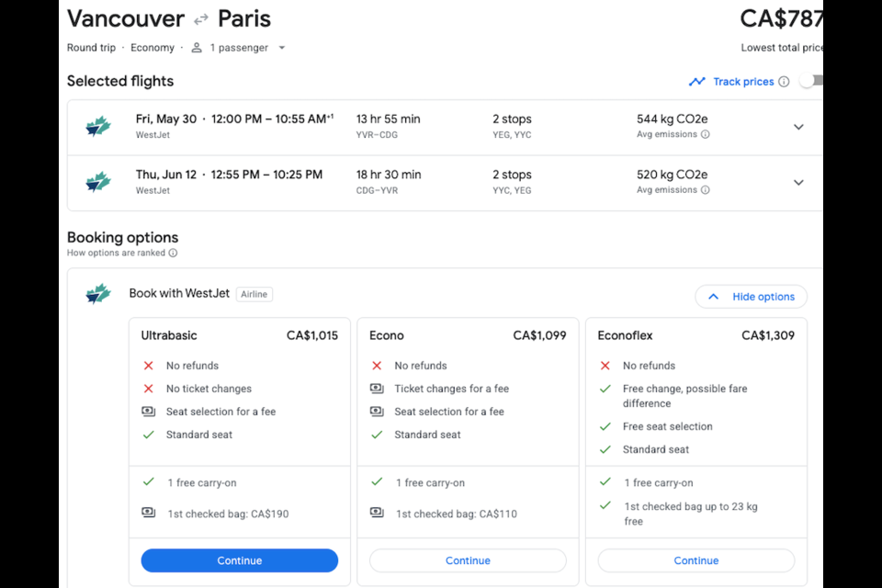Screen dimensions: 882x588
Task: Click the Track prices info icon
Action: [784, 82]
